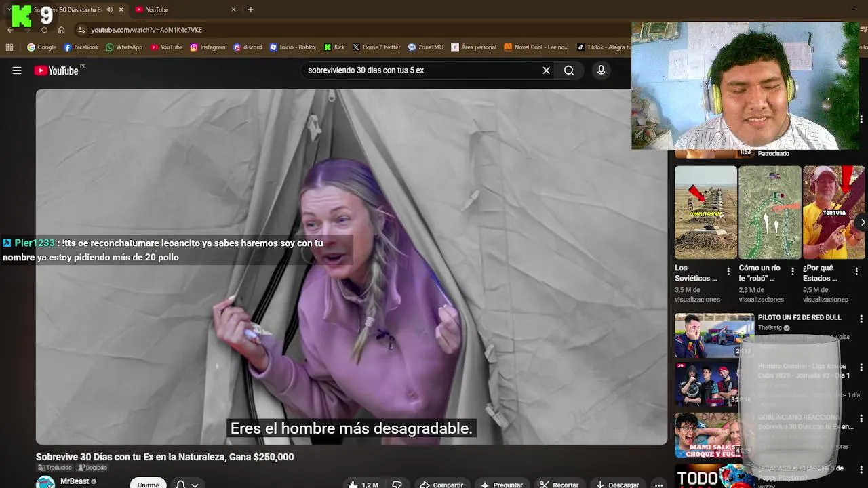868x488 pixels.
Task: Open more video actions (three dots)
Action: point(658,484)
